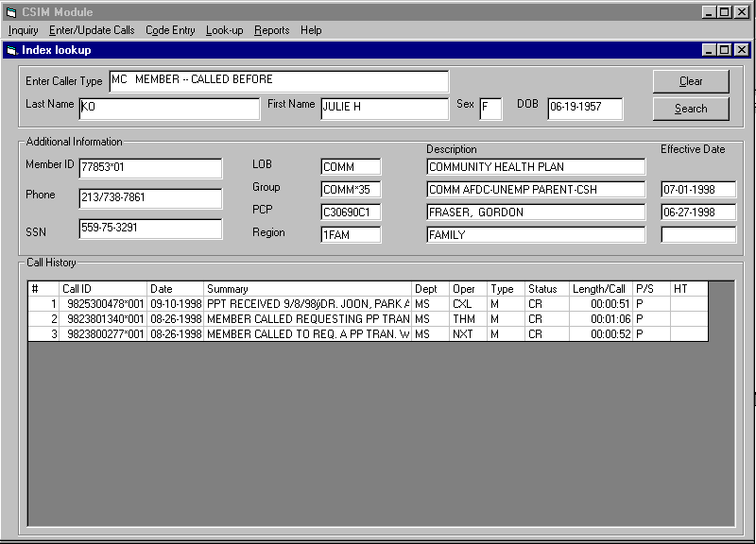Viewport: 756px width, 544px height.
Task: Open the Reports menu
Action: (271, 30)
